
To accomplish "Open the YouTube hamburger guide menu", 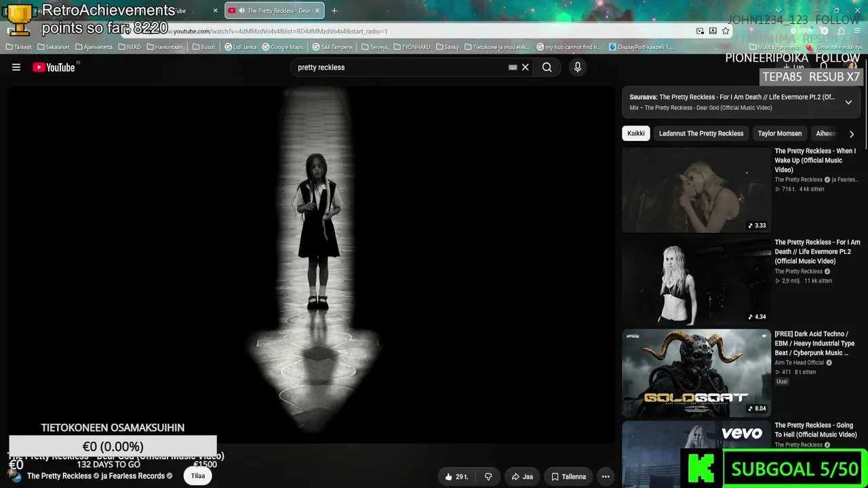I will click(16, 67).
